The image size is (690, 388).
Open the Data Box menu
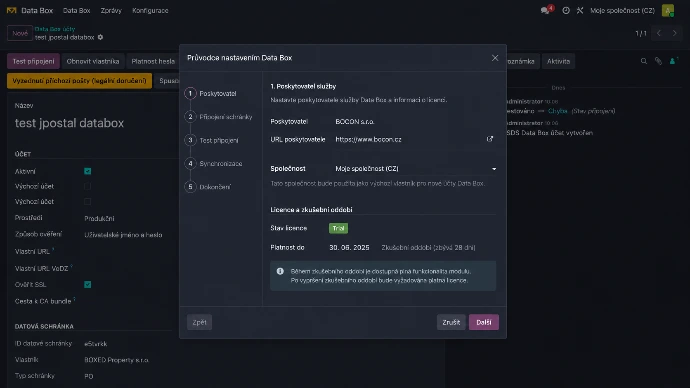point(77,10)
